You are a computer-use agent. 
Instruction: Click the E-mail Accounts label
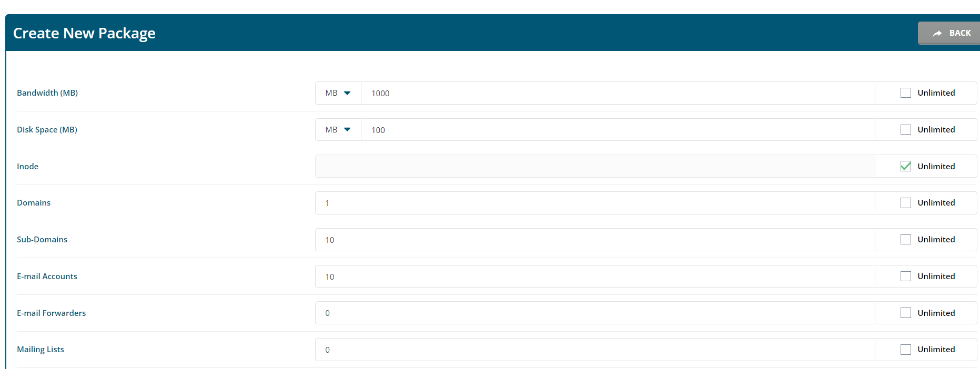point(47,276)
